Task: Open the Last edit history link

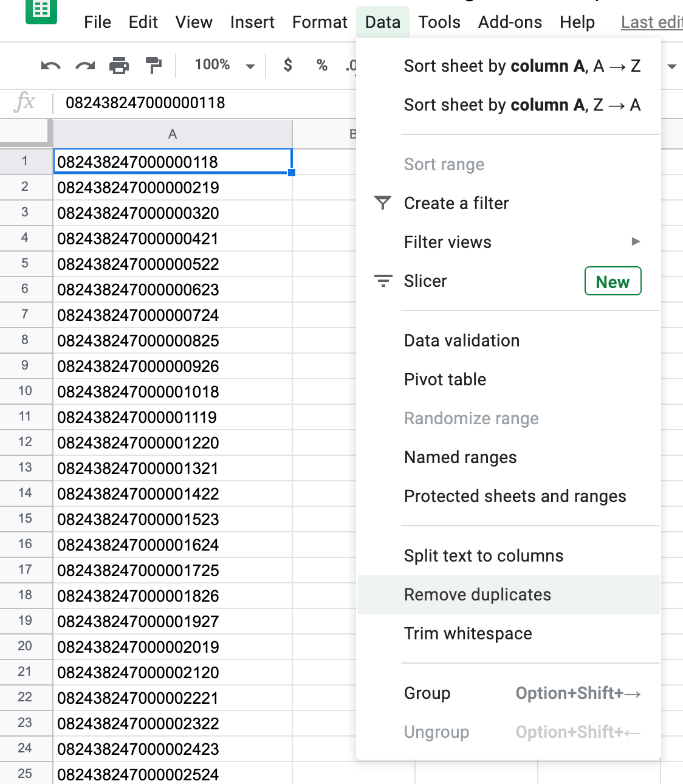Action: pyautogui.click(x=651, y=22)
